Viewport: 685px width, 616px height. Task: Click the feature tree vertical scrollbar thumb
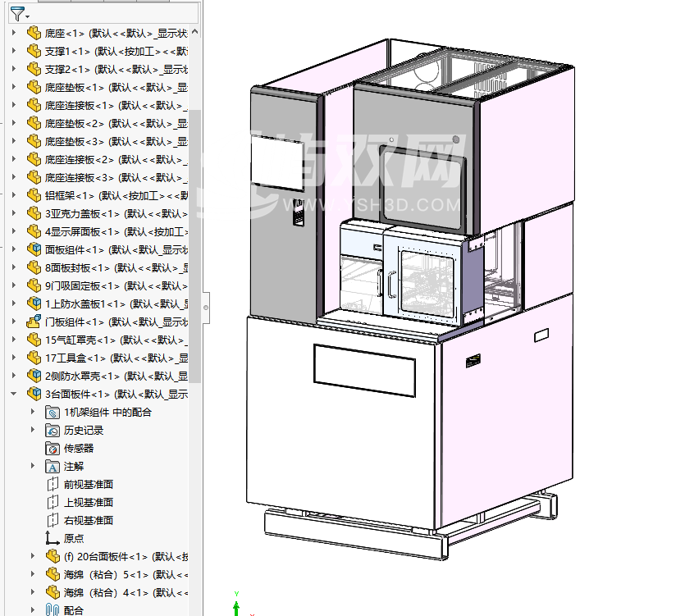195,245
